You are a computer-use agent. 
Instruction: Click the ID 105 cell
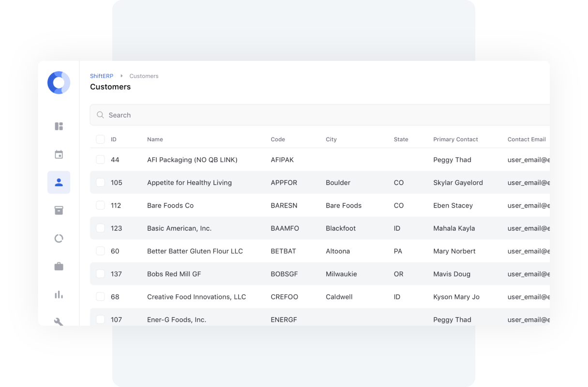pos(117,182)
